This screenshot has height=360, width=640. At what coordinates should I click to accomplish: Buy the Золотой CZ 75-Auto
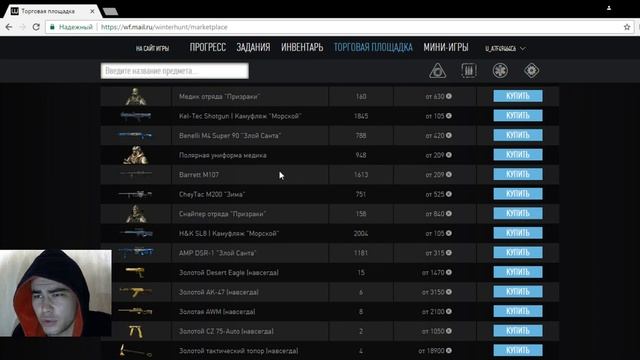(518, 331)
